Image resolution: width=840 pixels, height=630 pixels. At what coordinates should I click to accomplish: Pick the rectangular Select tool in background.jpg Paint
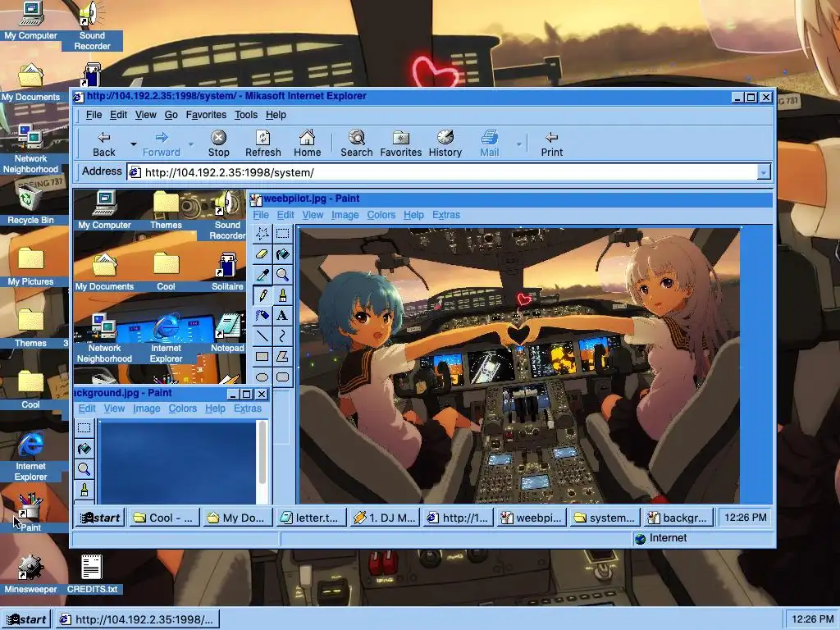click(x=84, y=428)
